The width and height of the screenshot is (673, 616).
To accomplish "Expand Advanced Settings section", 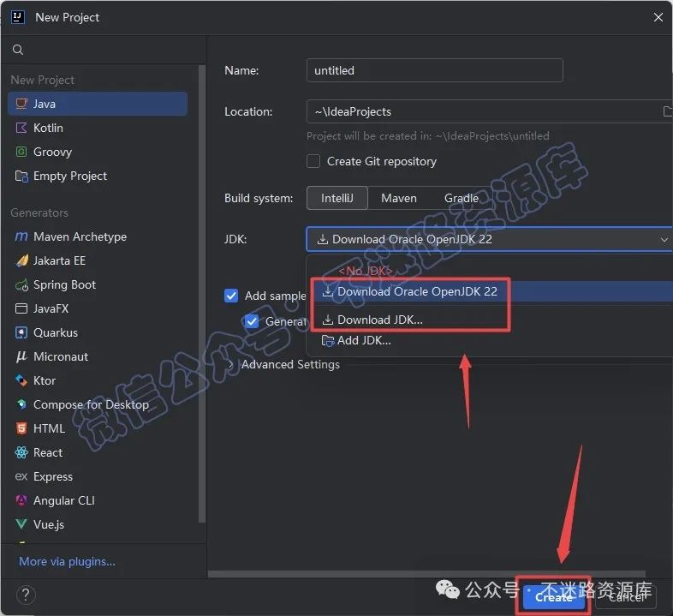I will [x=231, y=364].
